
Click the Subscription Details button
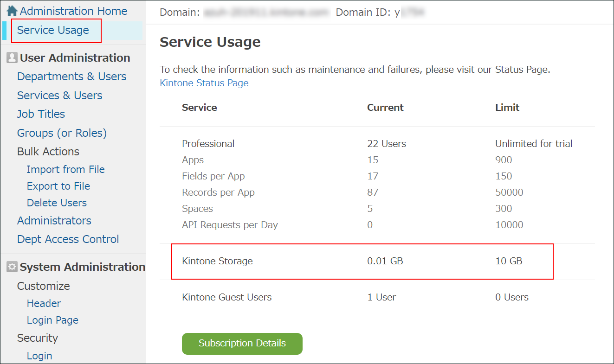[242, 344]
